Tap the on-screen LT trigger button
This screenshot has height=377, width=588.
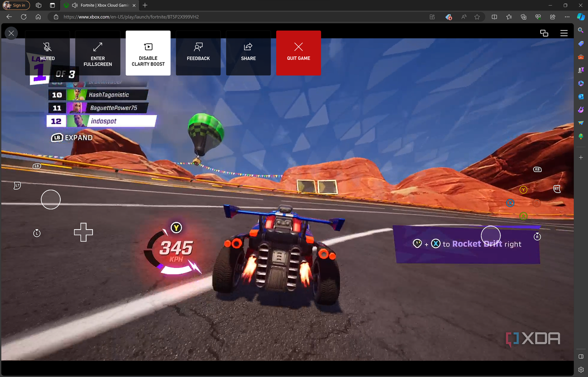tap(17, 185)
